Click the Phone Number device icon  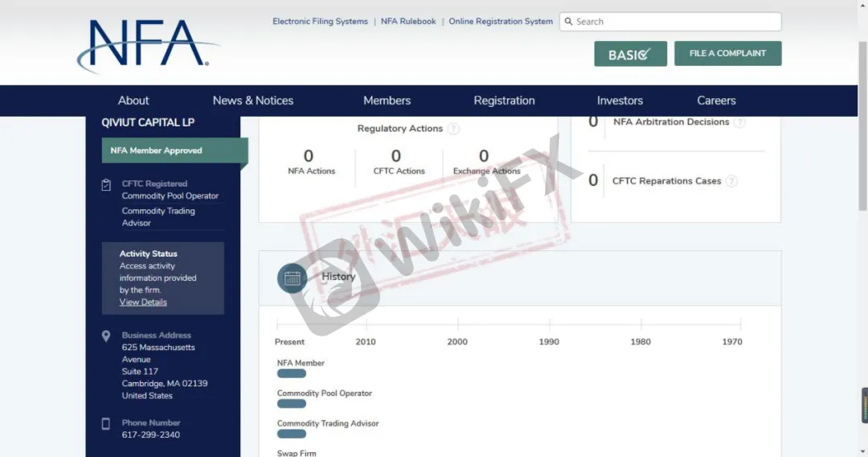point(106,424)
